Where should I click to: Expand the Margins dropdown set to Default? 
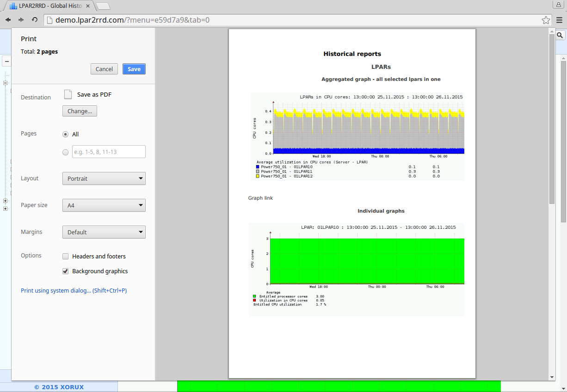click(104, 233)
